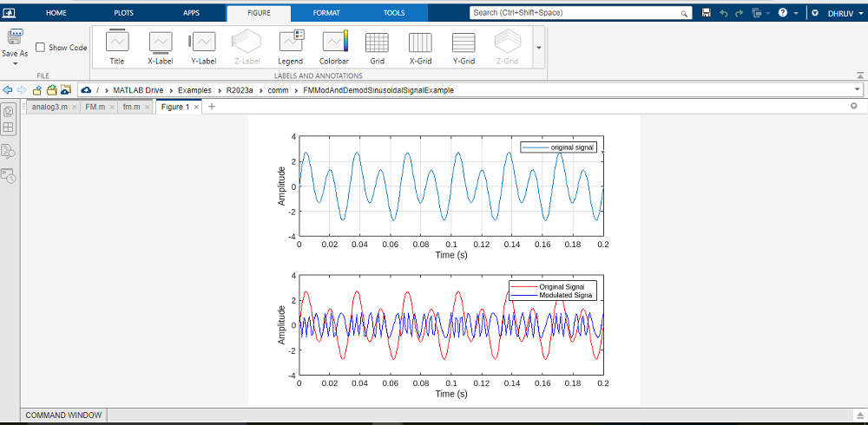Toggle the Grid on the axes
The height and width of the screenshot is (425, 868).
377,47
